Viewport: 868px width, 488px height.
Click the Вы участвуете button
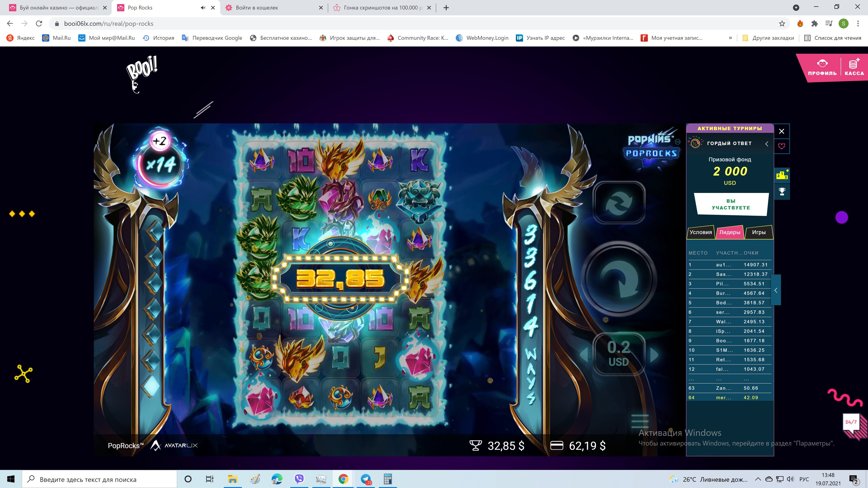tap(731, 204)
